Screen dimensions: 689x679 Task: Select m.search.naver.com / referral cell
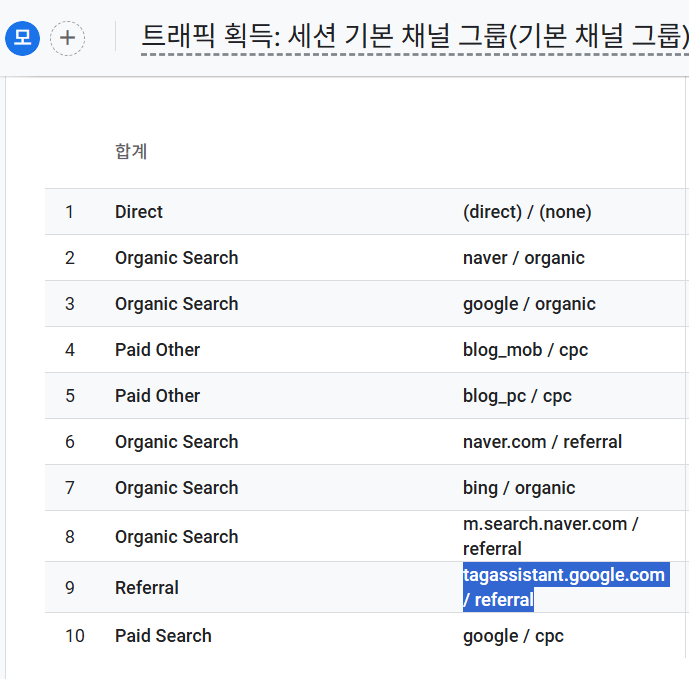click(x=551, y=536)
